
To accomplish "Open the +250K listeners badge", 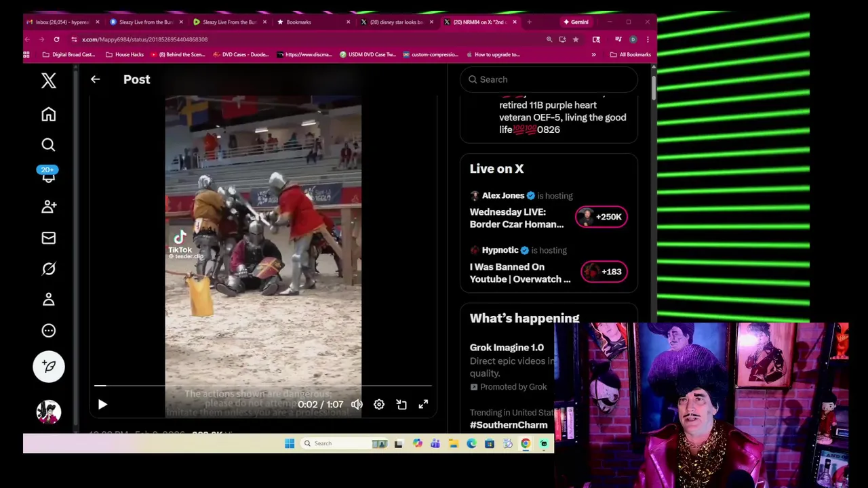I will point(601,217).
